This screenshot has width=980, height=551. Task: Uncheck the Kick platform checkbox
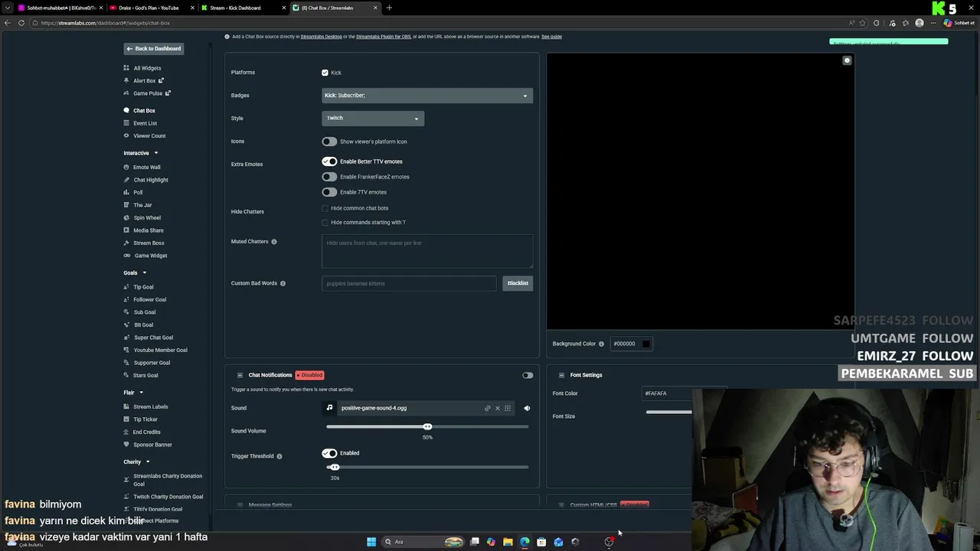(x=325, y=73)
